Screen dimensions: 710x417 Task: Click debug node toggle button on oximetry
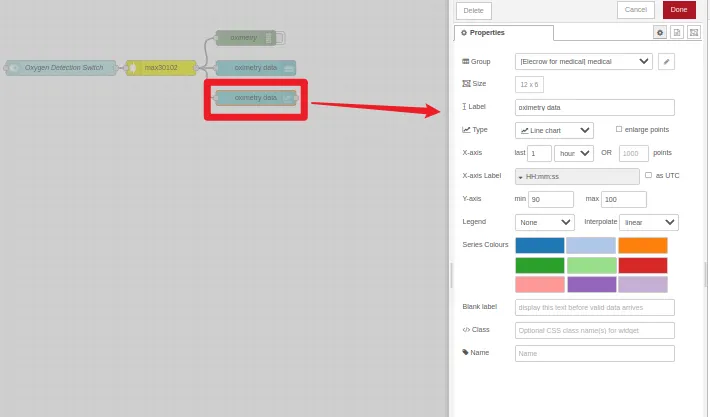[x=280, y=38]
